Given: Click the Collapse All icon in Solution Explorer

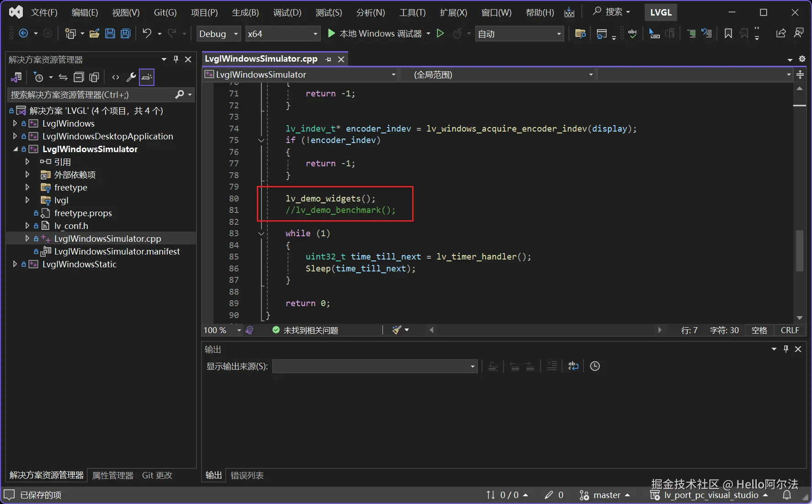Looking at the screenshot, I should pyautogui.click(x=79, y=77).
